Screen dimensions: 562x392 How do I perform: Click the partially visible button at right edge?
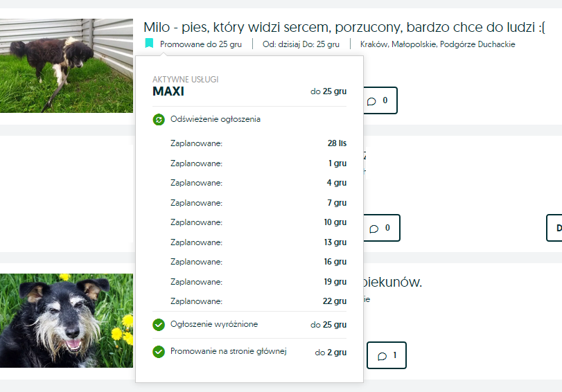554,228
